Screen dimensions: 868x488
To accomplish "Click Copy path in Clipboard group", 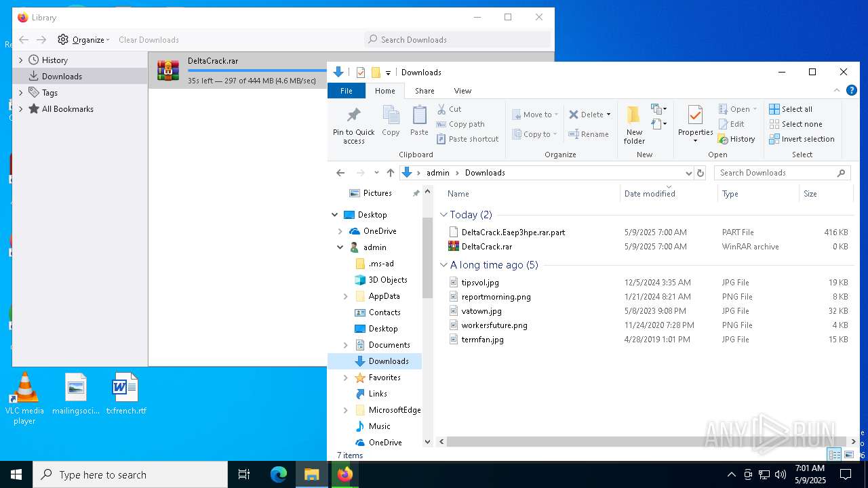I will (461, 124).
